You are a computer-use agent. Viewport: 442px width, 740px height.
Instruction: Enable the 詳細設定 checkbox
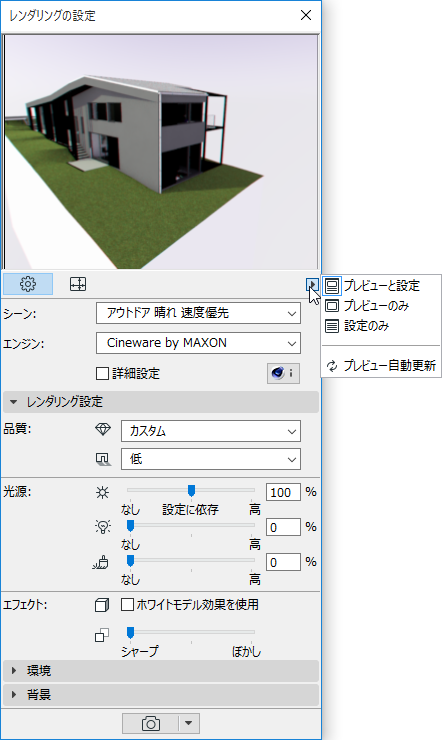[x=102, y=374]
